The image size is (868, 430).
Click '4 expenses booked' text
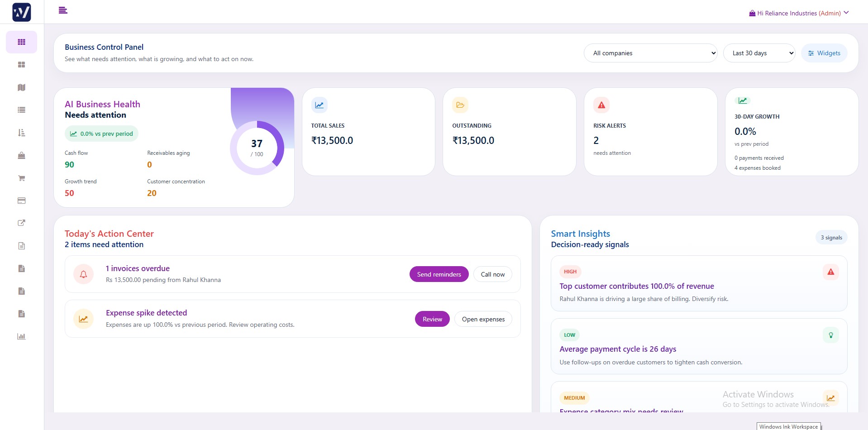tap(758, 168)
